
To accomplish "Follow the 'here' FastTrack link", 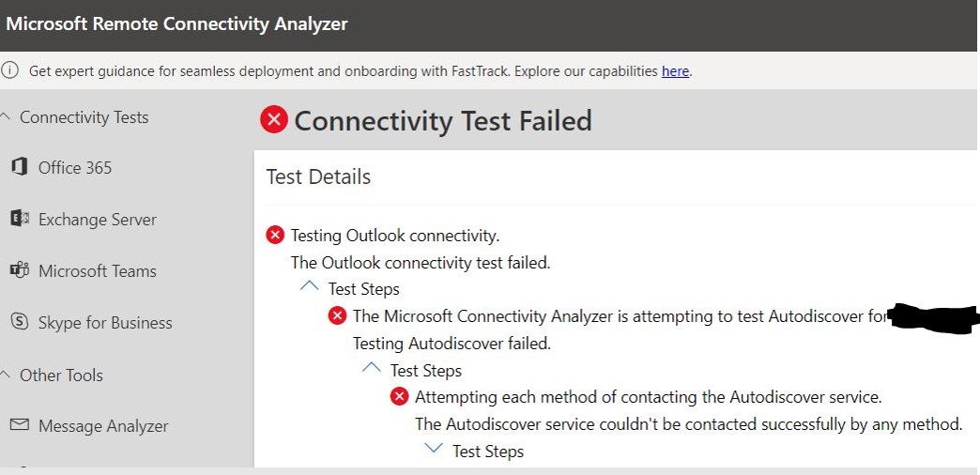I will (x=675, y=71).
